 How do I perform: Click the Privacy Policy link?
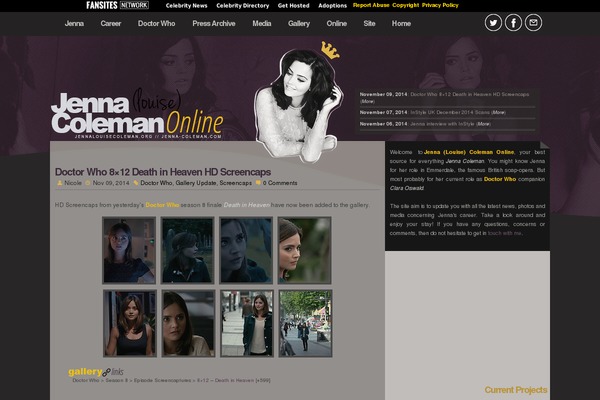(x=440, y=5)
